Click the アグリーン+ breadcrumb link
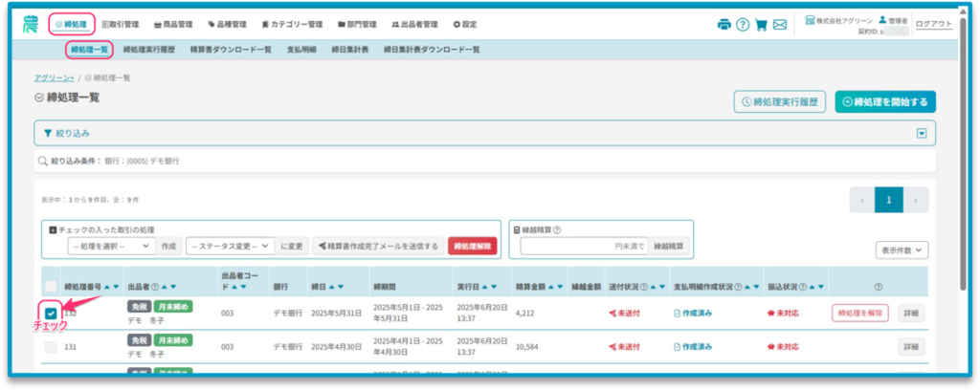980x390 pixels. [55, 78]
